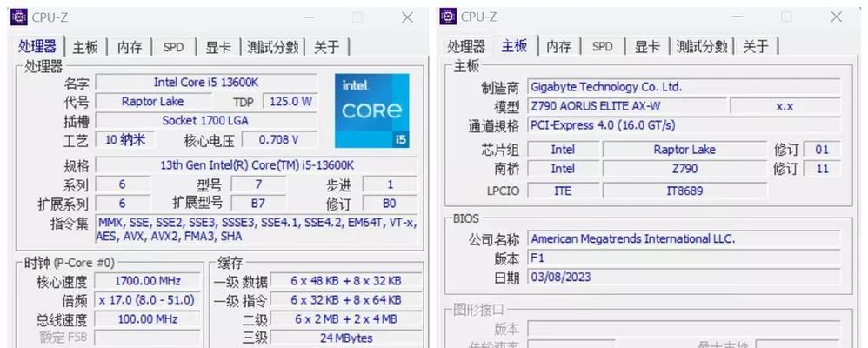Click the LPCIO vendor ITE field
This screenshot has width=868, height=348.
(563, 191)
